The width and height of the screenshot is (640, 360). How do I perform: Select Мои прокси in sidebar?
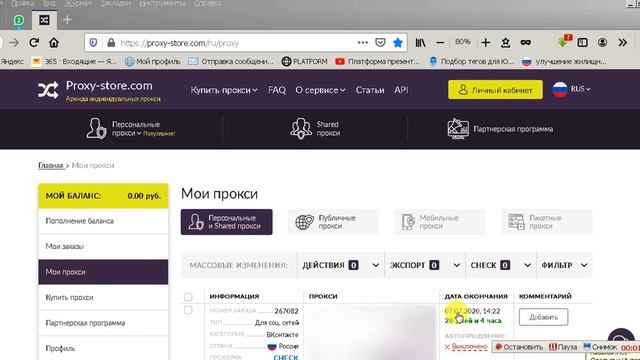pyautogui.click(x=103, y=272)
